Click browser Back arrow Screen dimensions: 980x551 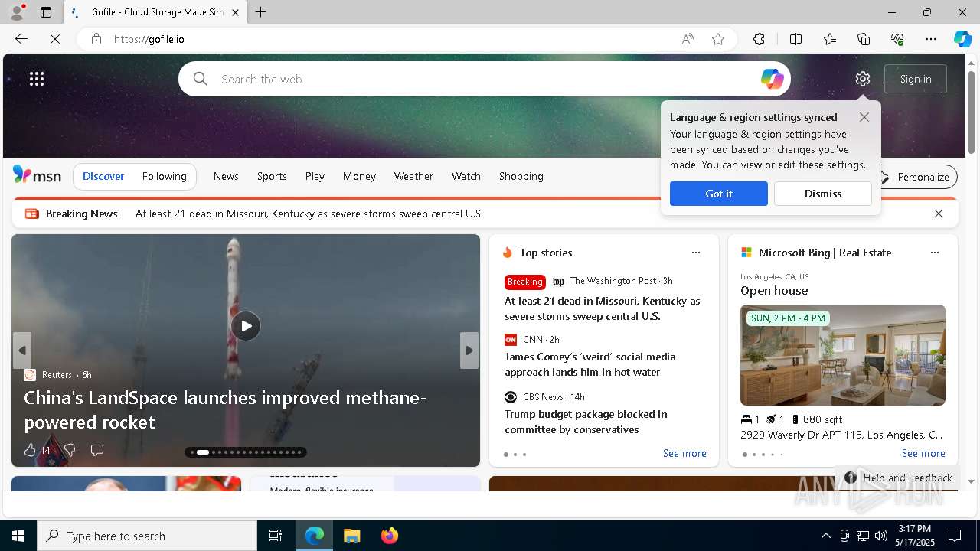pyautogui.click(x=21, y=39)
